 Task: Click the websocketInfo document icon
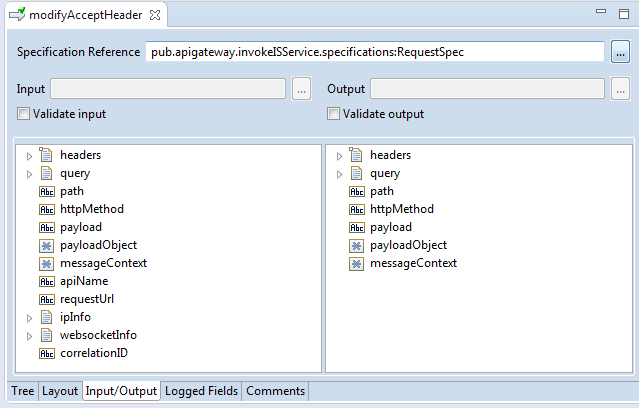tap(46, 335)
